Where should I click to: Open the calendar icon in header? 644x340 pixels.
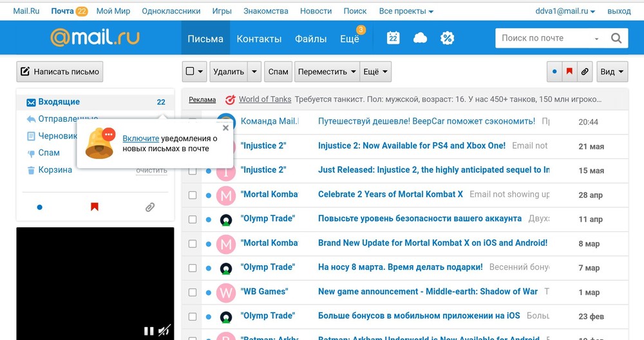click(x=393, y=38)
